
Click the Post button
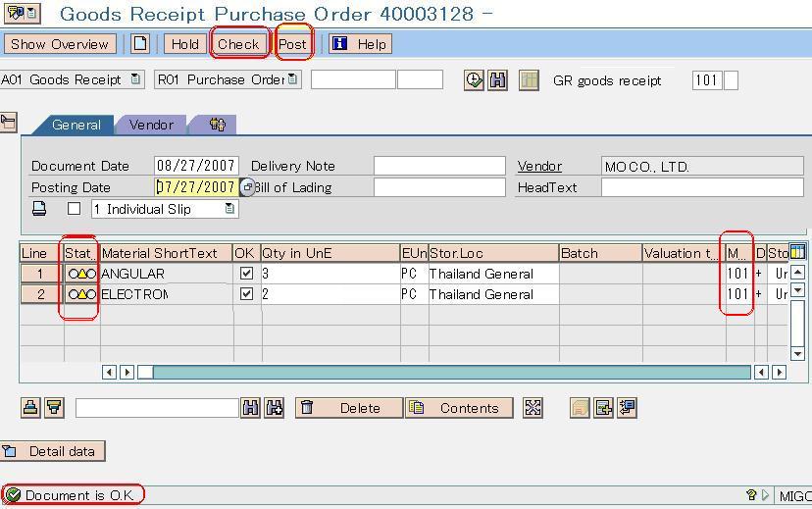click(292, 44)
